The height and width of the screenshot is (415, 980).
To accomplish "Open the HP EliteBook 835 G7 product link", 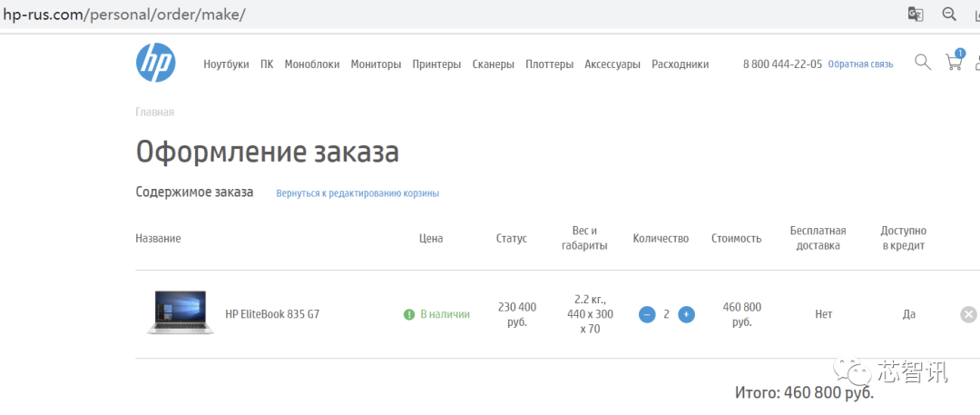I will tap(272, 314).
